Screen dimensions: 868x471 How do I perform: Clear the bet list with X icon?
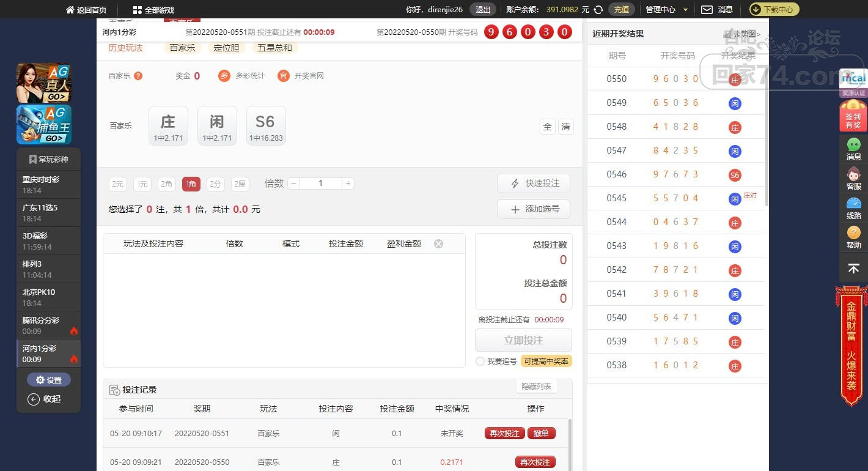[x=438, y=243]
